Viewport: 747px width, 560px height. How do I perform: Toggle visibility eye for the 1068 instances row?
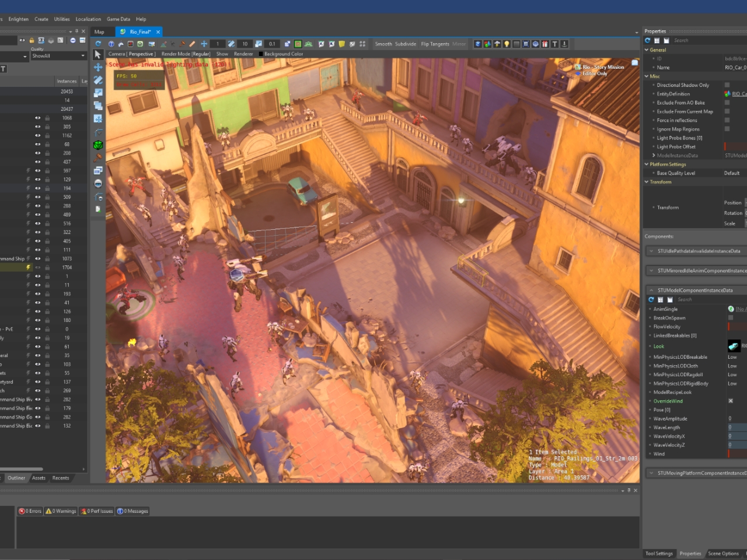tap(38, 118)
